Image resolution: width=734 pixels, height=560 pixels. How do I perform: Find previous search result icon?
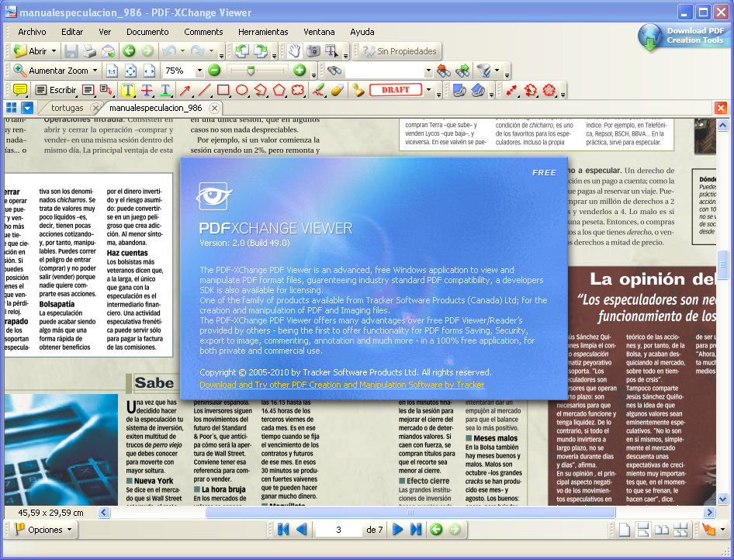tap(443, 71)
